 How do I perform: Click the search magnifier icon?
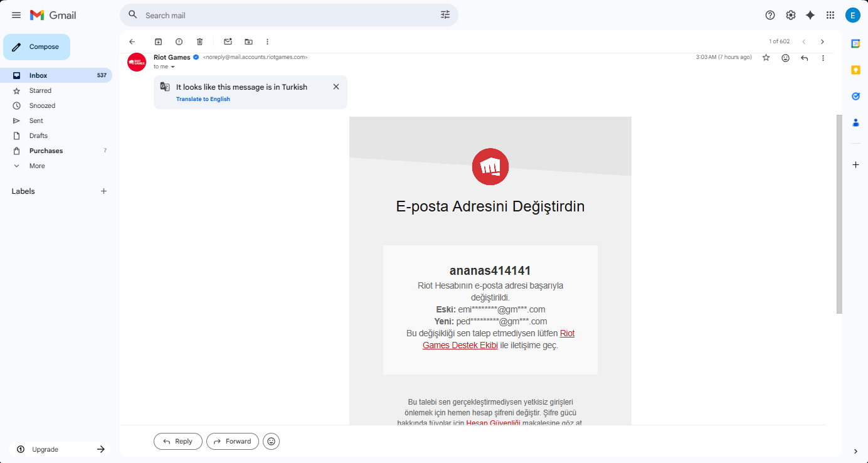pyautogui.click(x=133, y=15)
